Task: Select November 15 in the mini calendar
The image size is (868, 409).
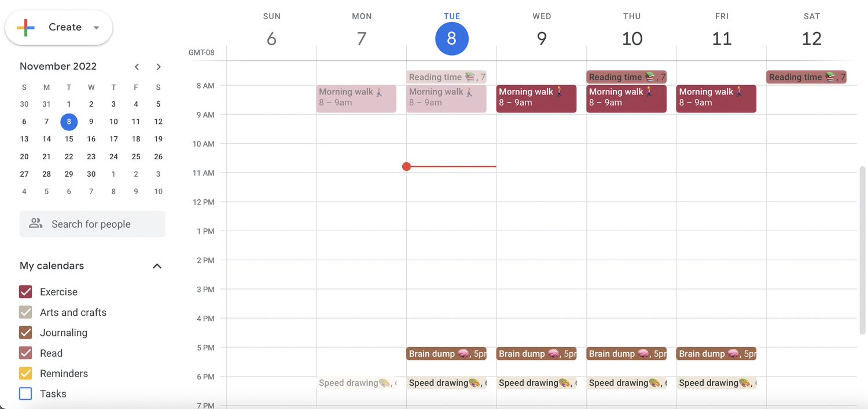Action: click(x=69, y=139)
